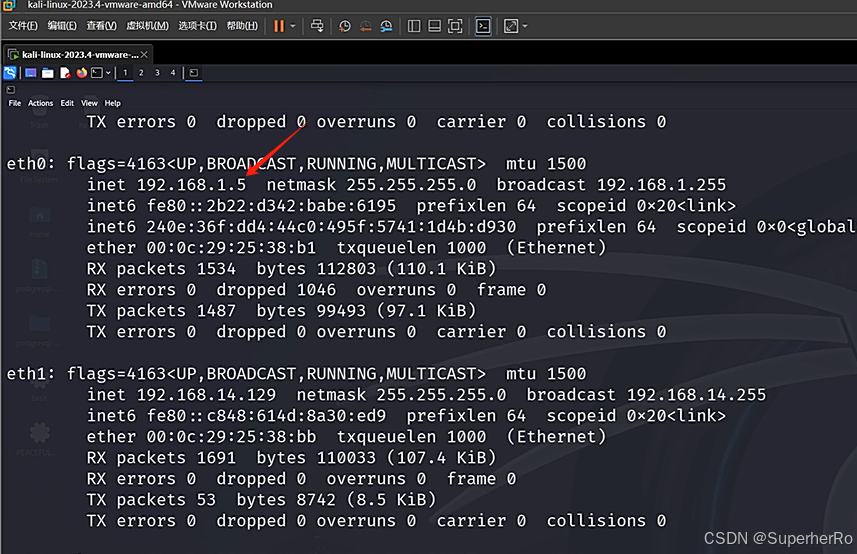This screenshot has height=554, width=857.
Task: Click the eth0: interface label
Action: pyautogui.click(x=31, y=164)
